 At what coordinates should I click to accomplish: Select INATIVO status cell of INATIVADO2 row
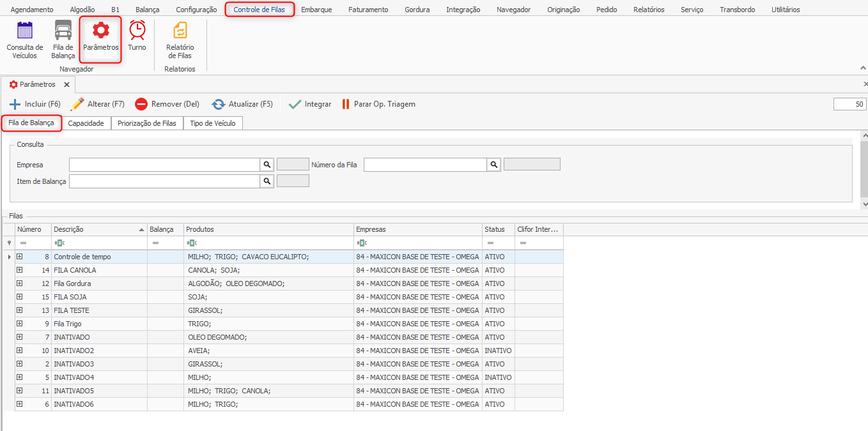pos(499,351)
